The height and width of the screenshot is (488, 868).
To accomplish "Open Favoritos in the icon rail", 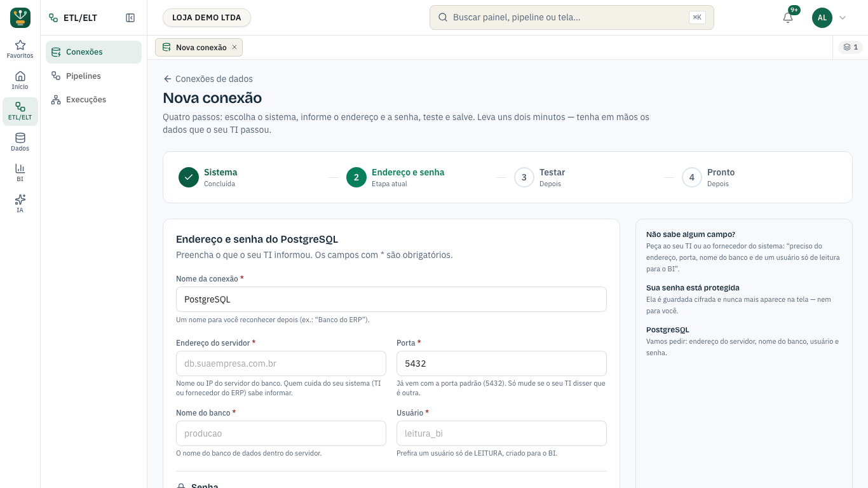I will pos(20,50).
